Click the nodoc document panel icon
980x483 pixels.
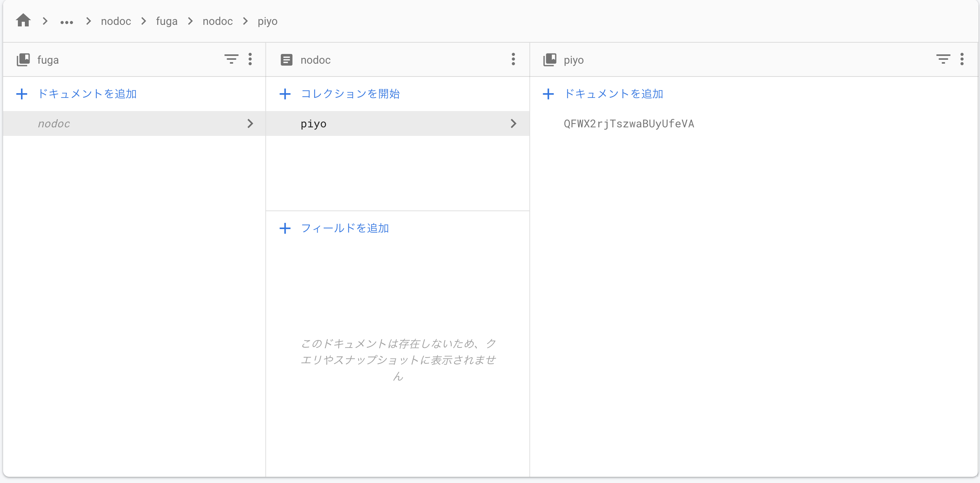click(x=287, y=60)
